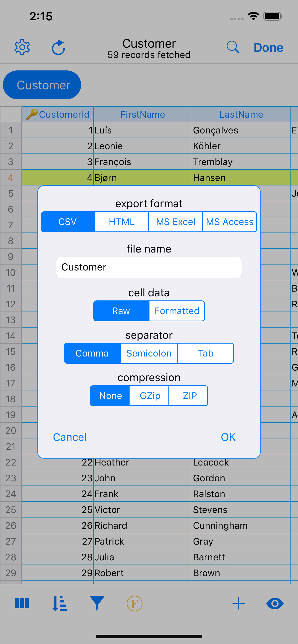Tap row number 25 header
The image size is (298, 644).
[11, 510]
